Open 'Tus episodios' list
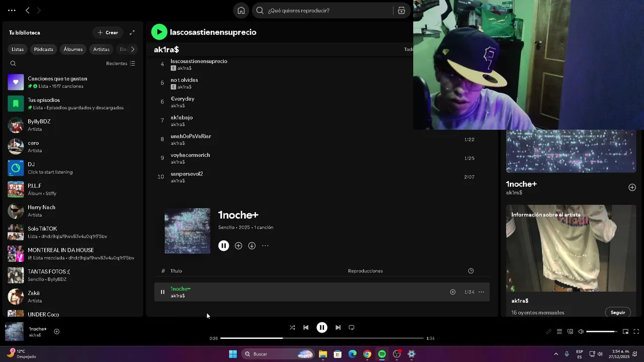The height and width of the screenshot is (362, 644). (x=72, y=104)
